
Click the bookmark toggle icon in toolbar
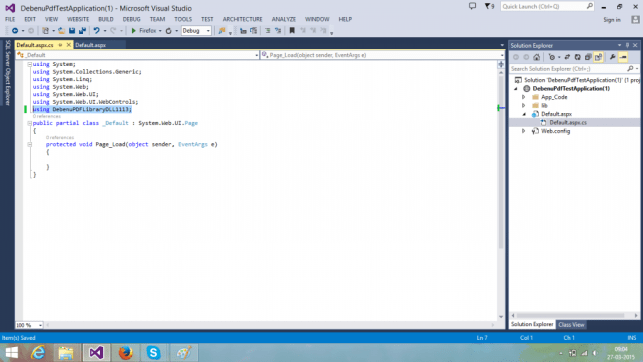(292, 31)
